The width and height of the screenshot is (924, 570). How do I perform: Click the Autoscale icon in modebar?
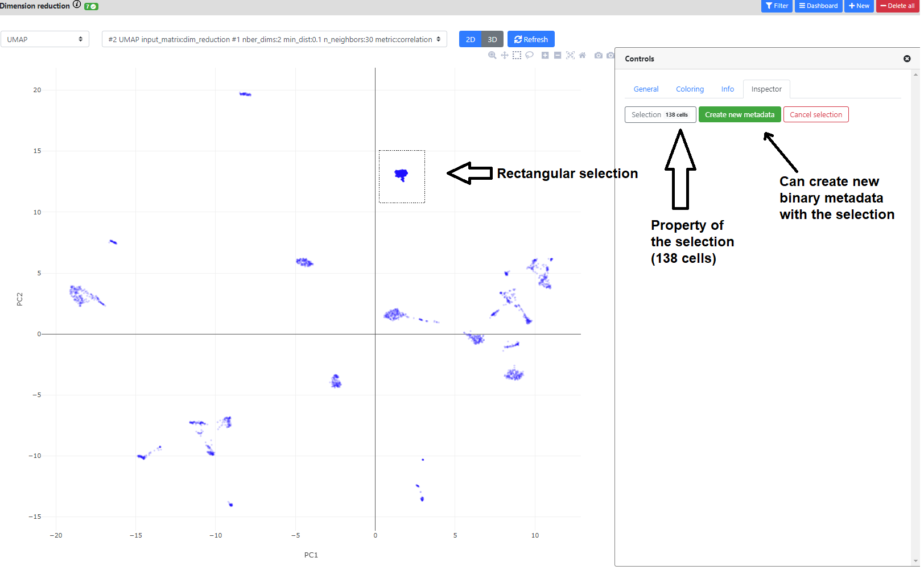(570, 55)
